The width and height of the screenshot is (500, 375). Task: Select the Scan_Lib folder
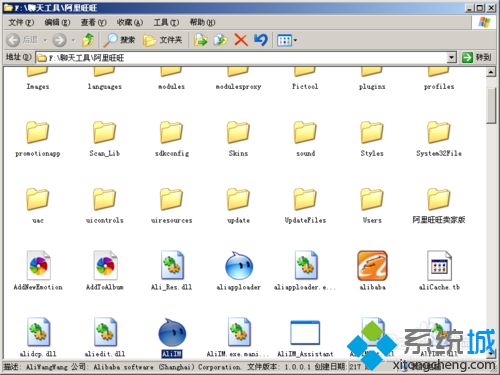[104, 139]
